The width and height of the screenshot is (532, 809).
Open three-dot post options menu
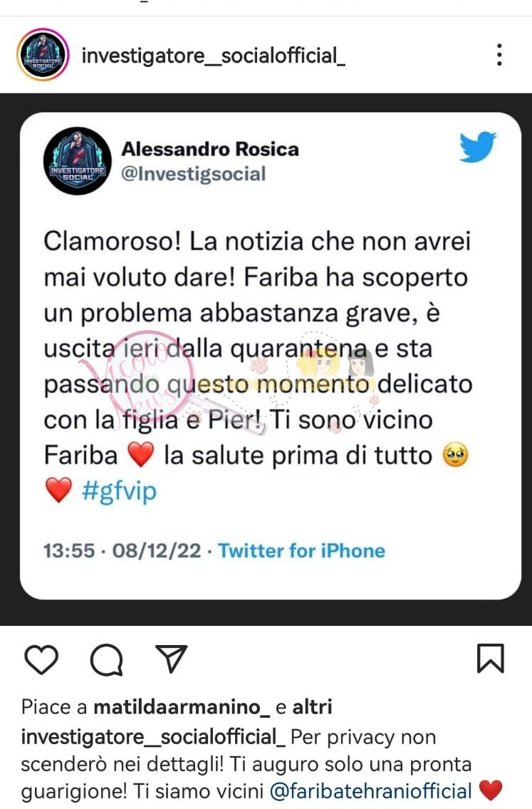pyautogui.click(x=499, y=55)
